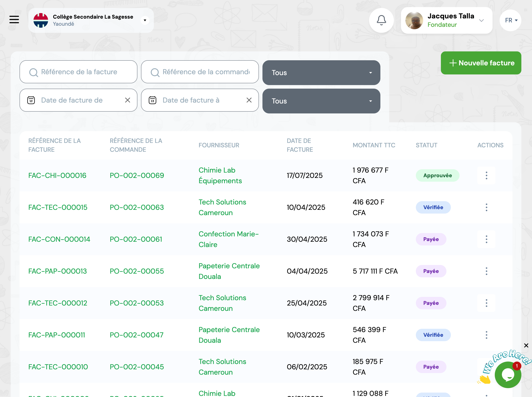Open actions menu for FAC-PAP-000013
This screenshot has width=532, height=397.
pos(486,271)
